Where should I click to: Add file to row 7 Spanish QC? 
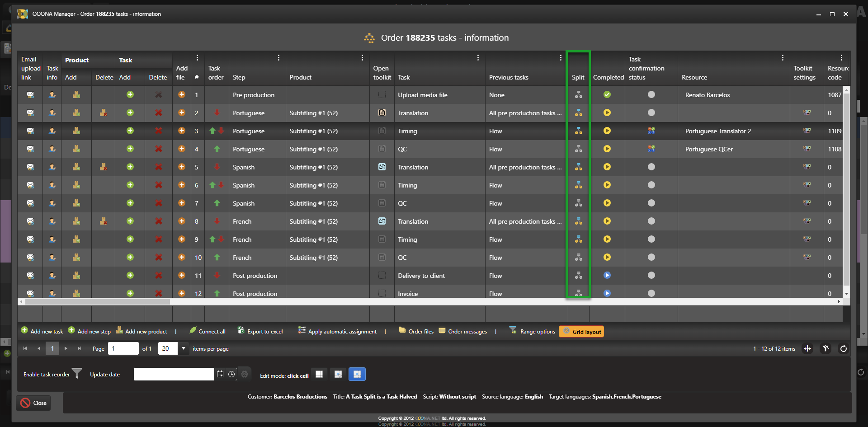pos(182,203)
